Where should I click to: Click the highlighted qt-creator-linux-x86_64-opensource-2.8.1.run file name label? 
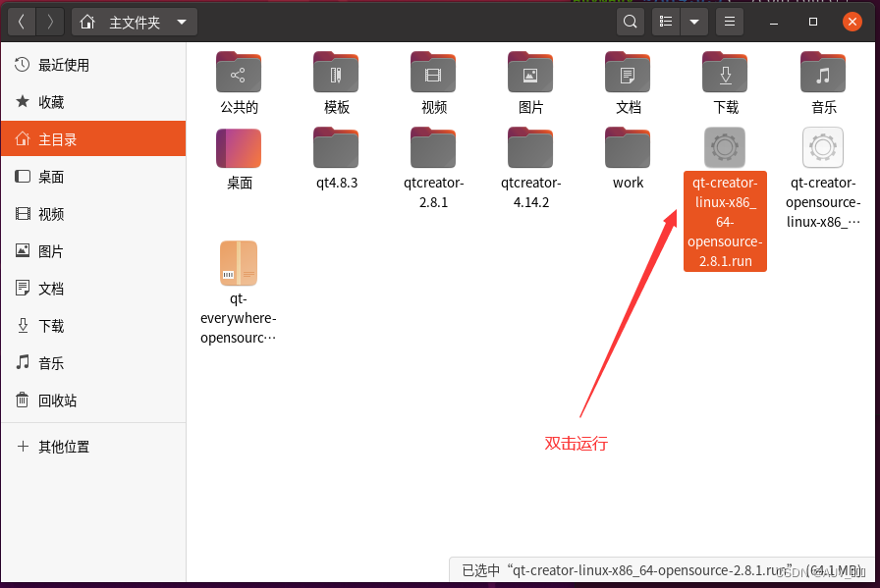click(725, 222)
